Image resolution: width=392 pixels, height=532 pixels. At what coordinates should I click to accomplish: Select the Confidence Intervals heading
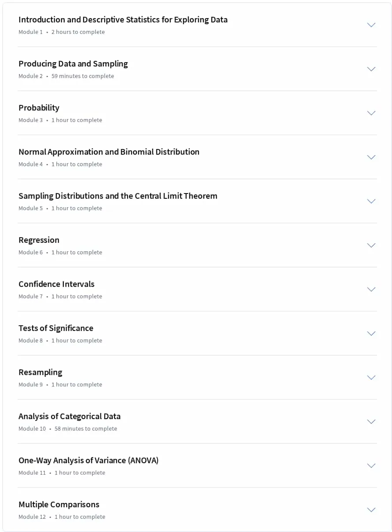56,284
